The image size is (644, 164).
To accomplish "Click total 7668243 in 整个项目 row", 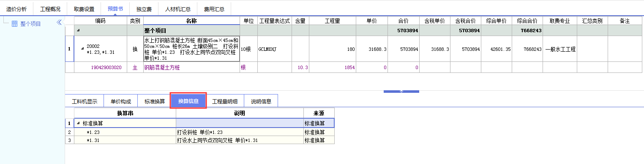I will 527,31.
